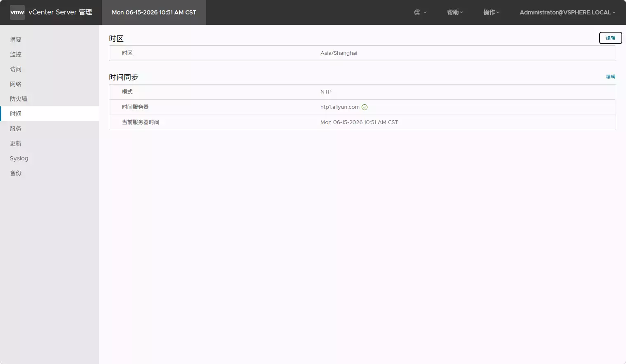Click the 当前服务器时间 row label

(141, 122)
